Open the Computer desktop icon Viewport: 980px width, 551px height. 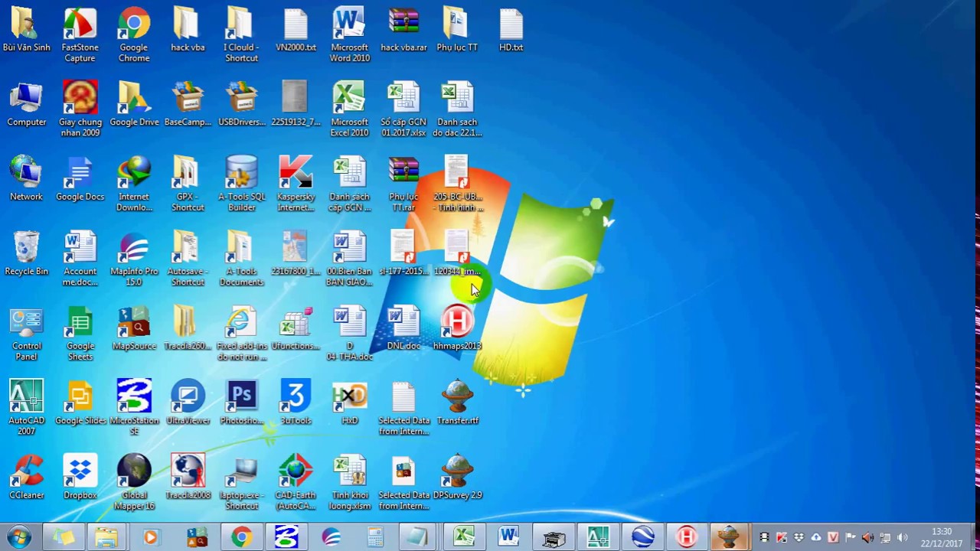[x=27, y=105]
